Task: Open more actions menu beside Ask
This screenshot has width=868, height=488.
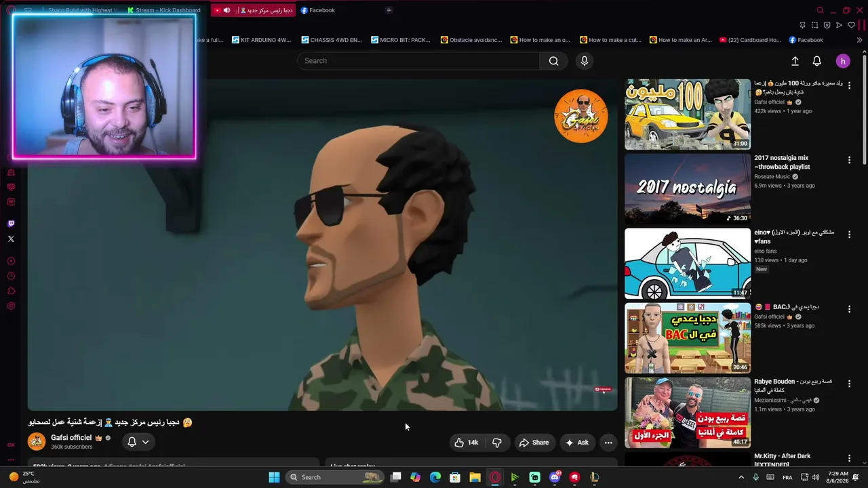Action: [608, 443]
